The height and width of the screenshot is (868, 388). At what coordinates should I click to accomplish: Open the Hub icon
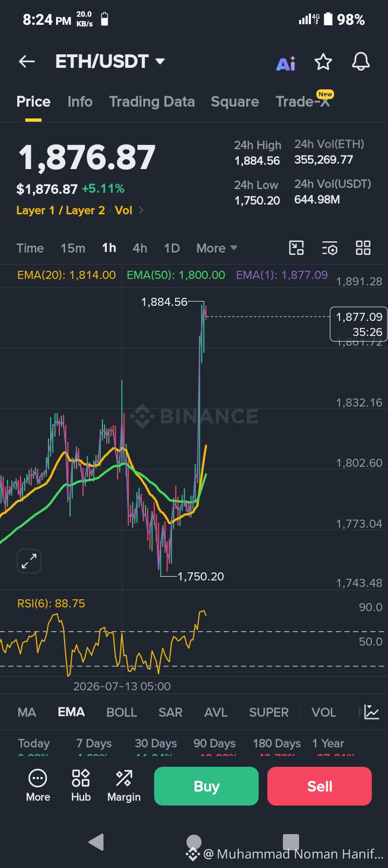coord(81,786)
